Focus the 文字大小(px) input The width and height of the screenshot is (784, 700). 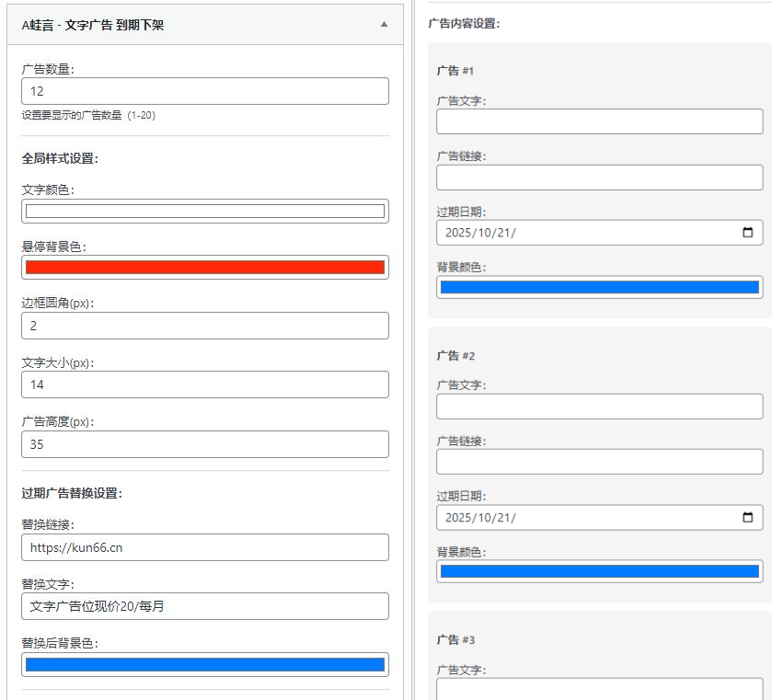[204, 384]
